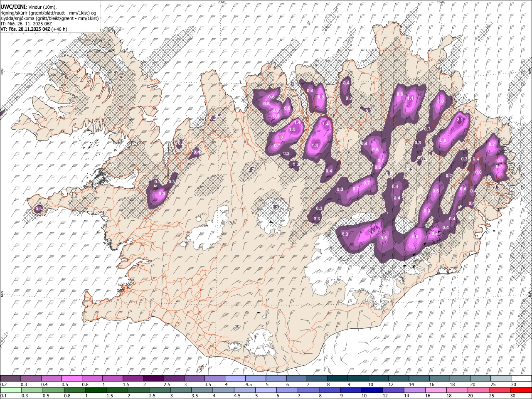Screen dimensions: 532x399
Task: Pick the 0.1–0.3 pale green bottom-row swatch
Action: tap(11, 390)
